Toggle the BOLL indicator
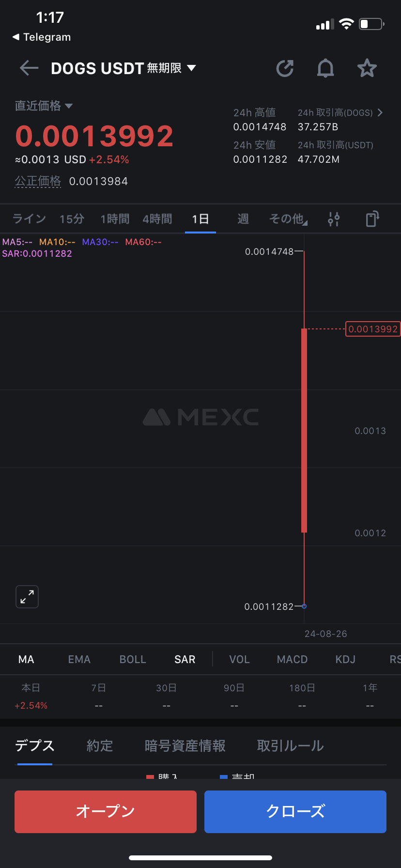The image size is (401, 868). [133, 659]
